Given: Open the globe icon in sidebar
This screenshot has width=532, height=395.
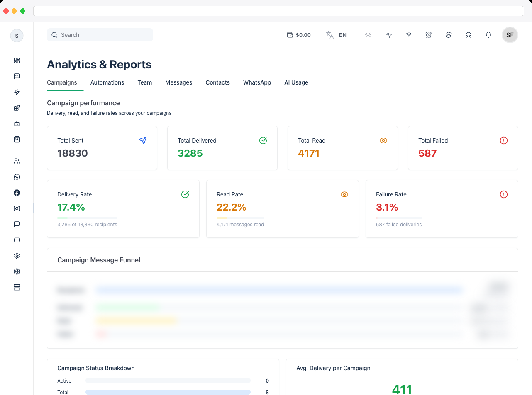Looking at the screenshot, I should pos(17,271).
